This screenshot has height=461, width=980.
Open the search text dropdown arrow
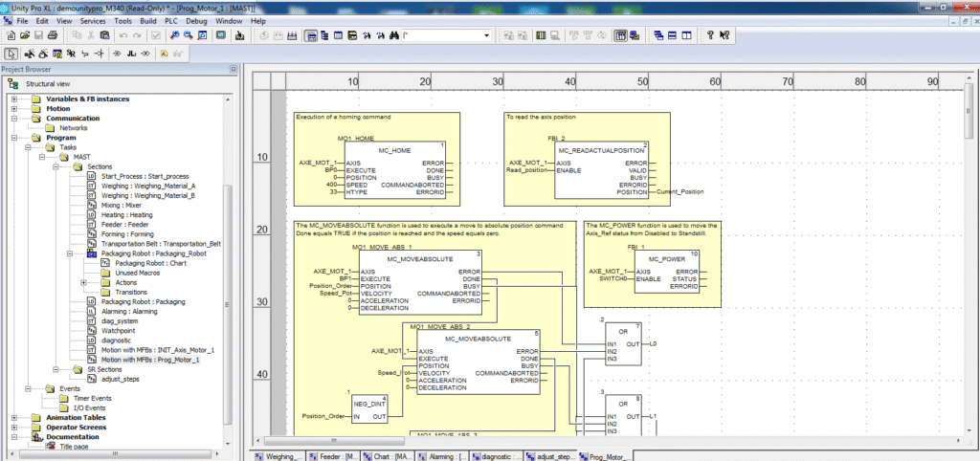pyautogui.click(x=487, y=35)
